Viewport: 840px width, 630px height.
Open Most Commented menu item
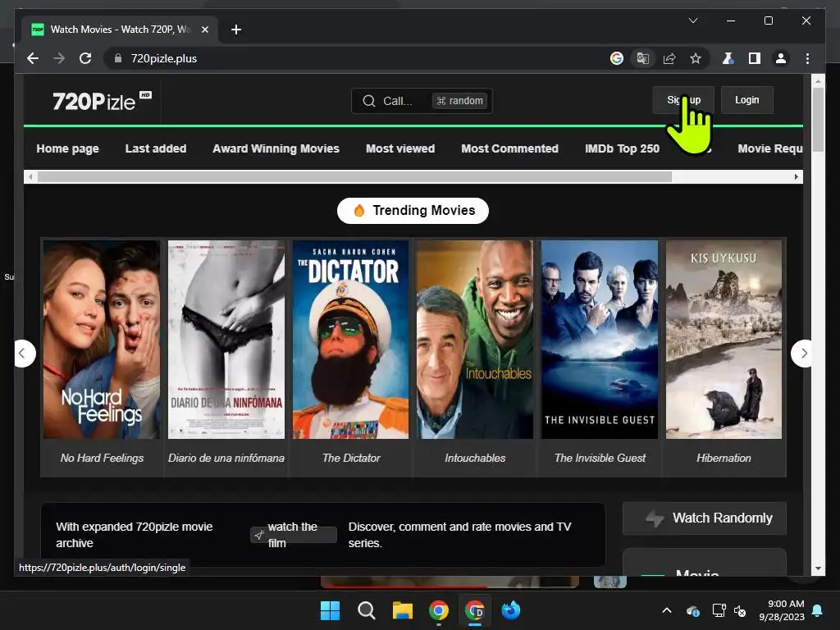pyautogui.click(x=509, y=148)
